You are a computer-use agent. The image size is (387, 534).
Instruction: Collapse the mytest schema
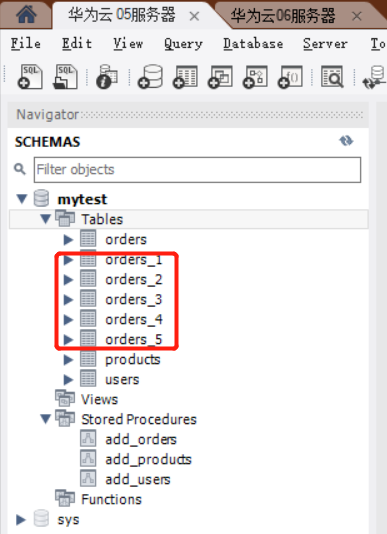pyautogui.click(x=22, y=199)
